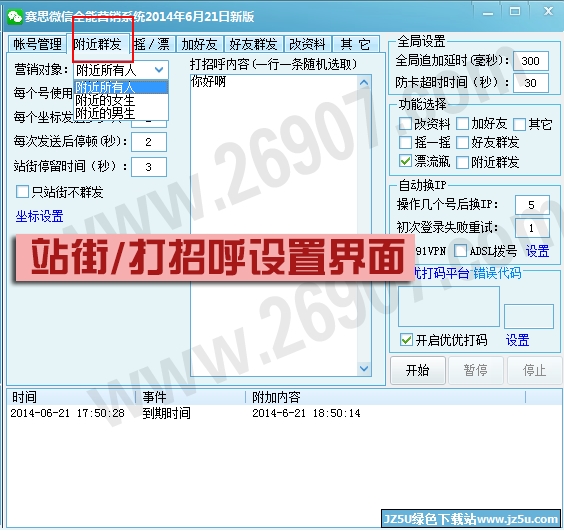Click the large captcha image box
Viewport: 564px width, 531px height.
[449, 307]
